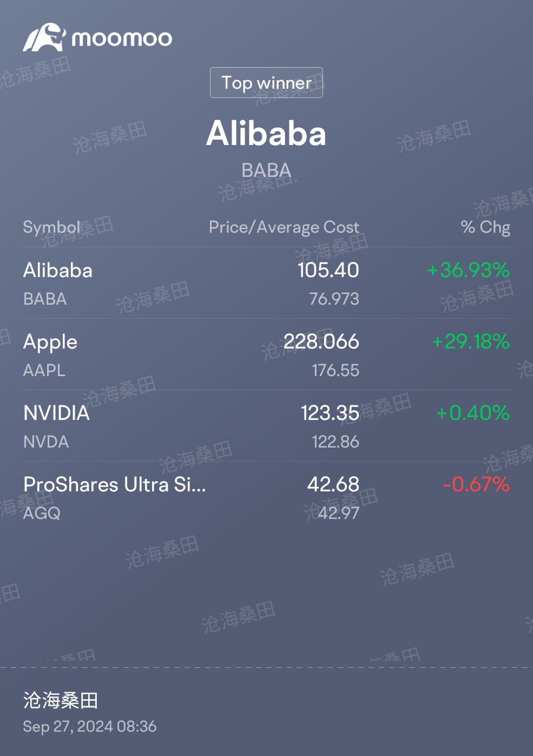Open the Alibaba row in holdings list
This screenshot has width=533, height=756.
[266, 284]
